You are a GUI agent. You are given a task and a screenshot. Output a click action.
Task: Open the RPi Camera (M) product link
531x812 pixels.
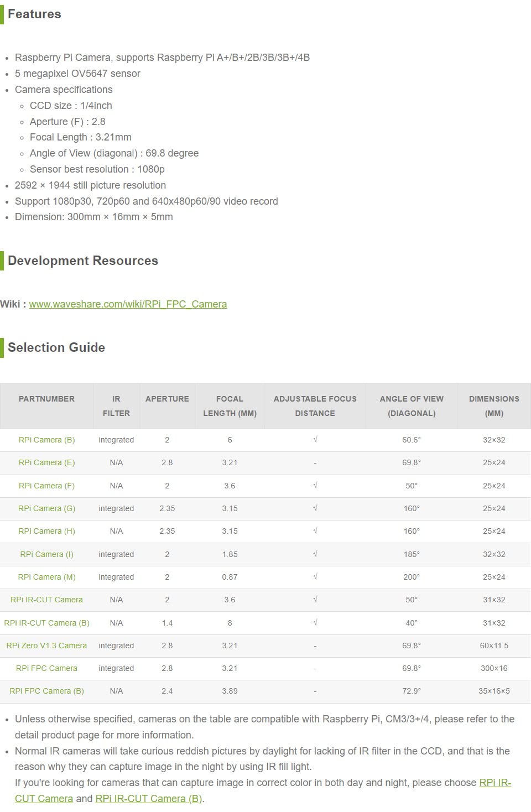click(46, 577)
